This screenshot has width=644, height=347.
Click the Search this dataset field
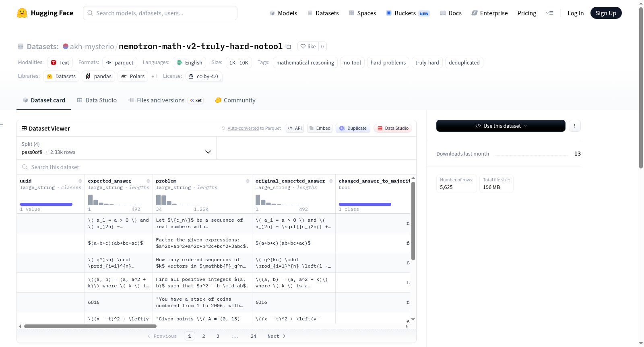pyautogui.click(x=217, y=167)
